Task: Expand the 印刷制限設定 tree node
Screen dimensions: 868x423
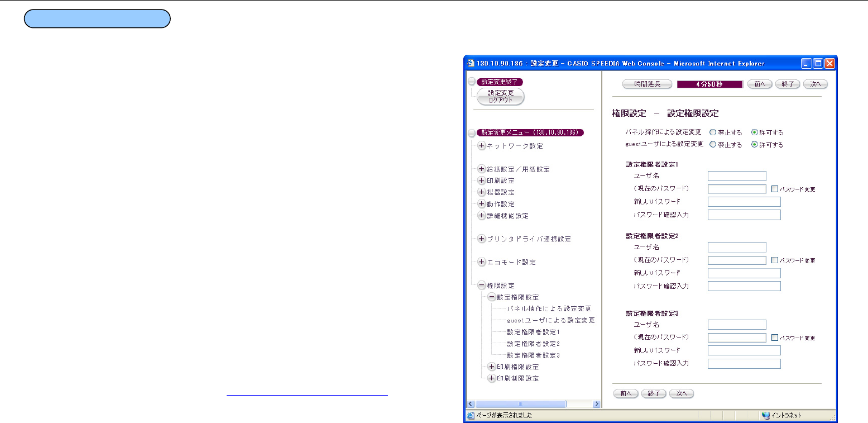Action: (x=492, y=378)
